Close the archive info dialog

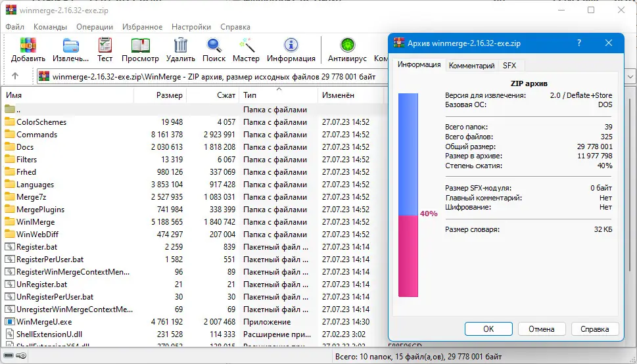[x=609, y=43]
